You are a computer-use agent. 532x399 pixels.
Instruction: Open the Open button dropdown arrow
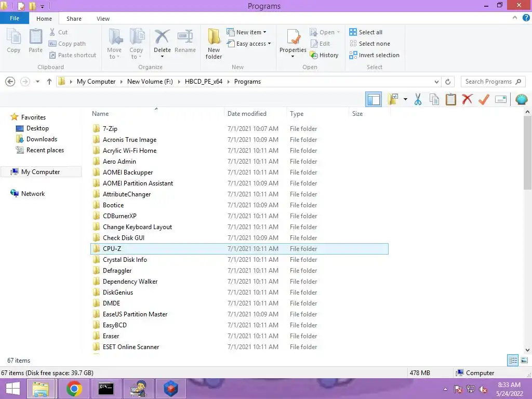[338, 32]
